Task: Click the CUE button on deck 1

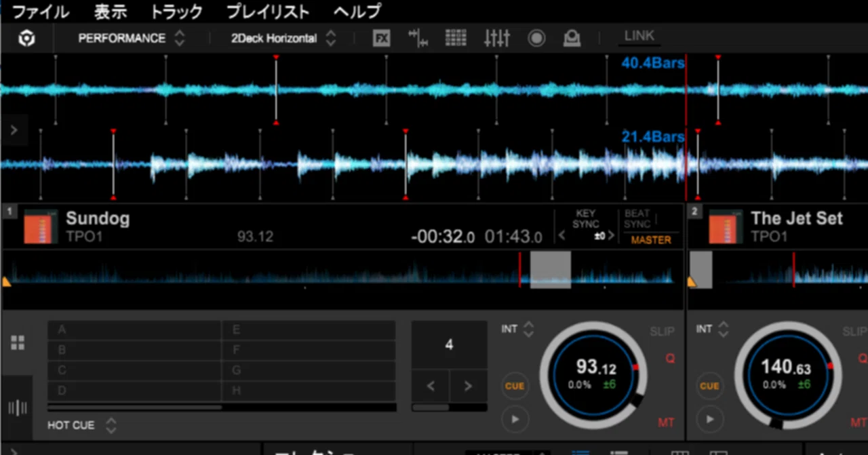Action: click(515, 386)
